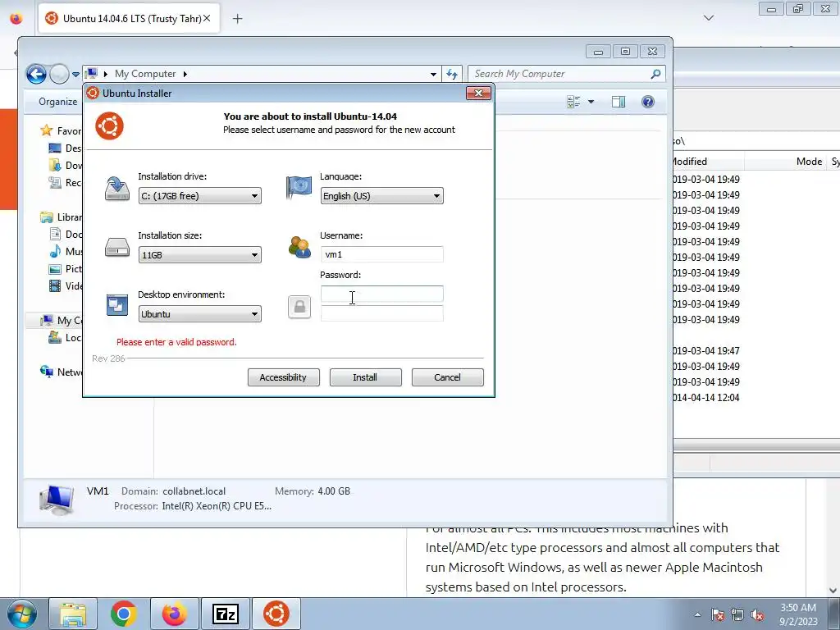Select Favorites in the navigation pane

pos(61,131)
